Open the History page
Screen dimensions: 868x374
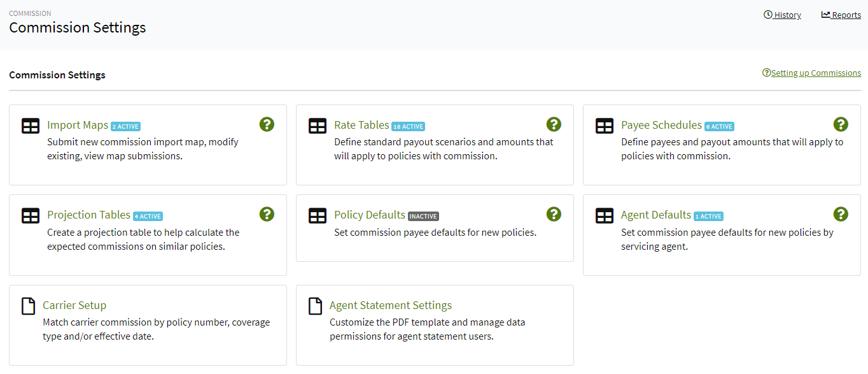(x=782, y=14)
